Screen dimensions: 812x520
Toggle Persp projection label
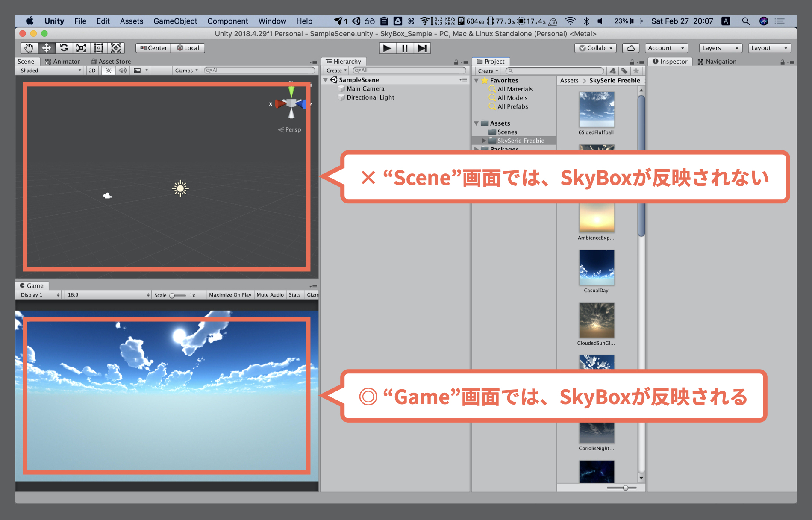tap(290, 129)
